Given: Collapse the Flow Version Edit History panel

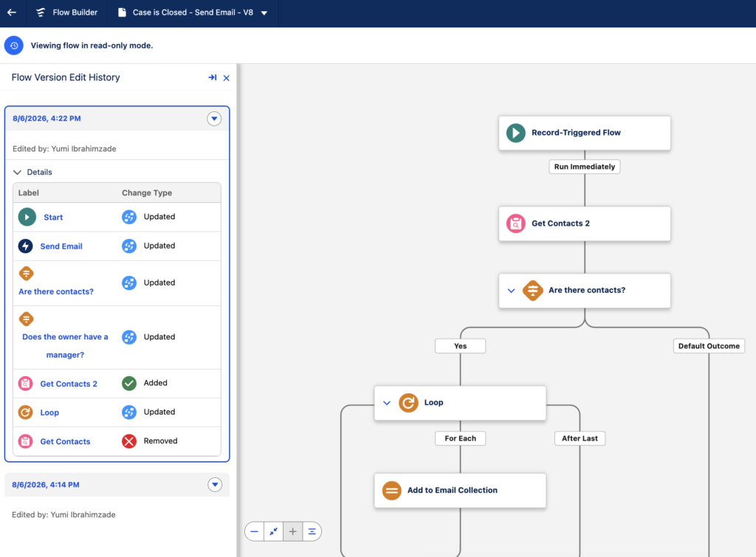Looking at the screenshot, I should pyautogui.click(x=212, y=77).
